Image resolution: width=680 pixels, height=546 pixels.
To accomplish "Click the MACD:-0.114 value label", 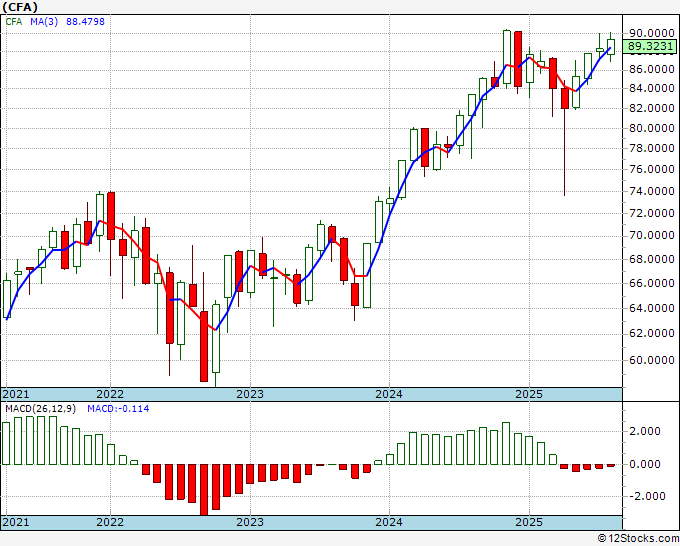I will pyautogui.click(x=118, y=409).
